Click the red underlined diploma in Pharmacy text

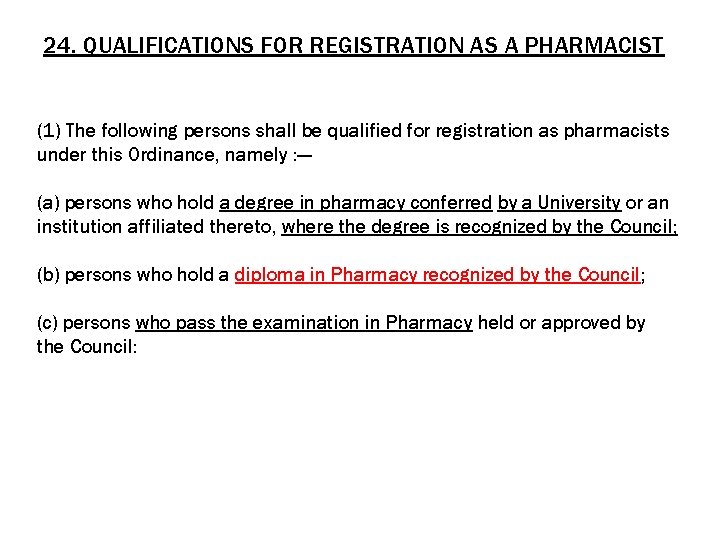[437, 275]
